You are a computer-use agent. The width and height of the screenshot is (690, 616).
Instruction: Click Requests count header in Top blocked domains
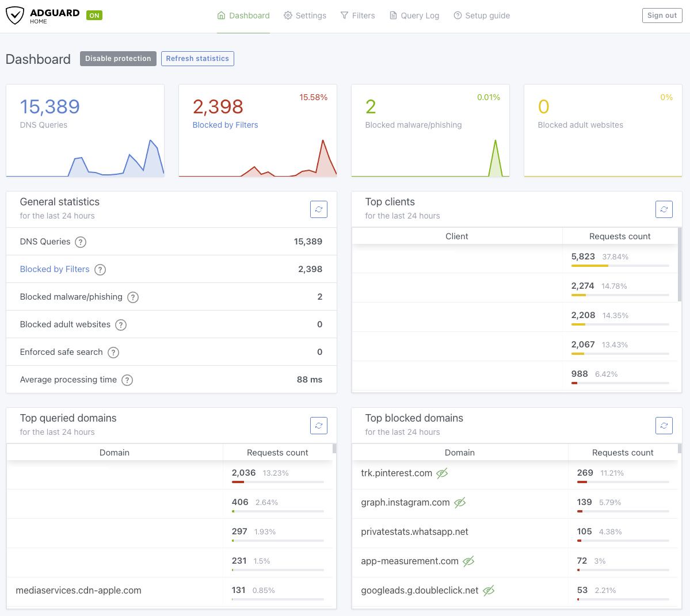[x=623, y=453]
